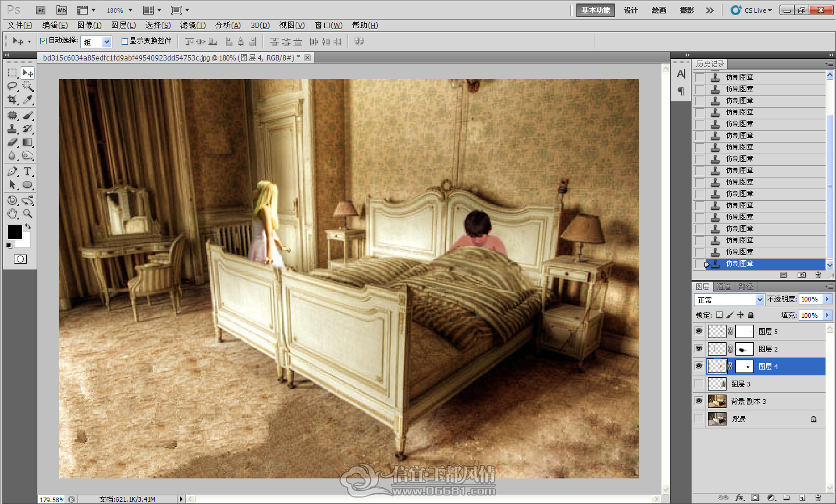Select the Lasso tool

click(x=12, y=86)
